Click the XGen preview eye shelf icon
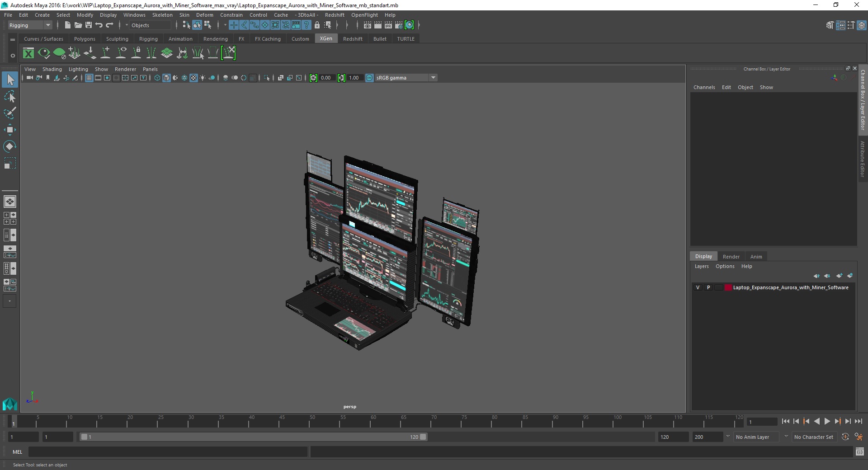Screen dimensions: 868x470 click(44, 53)
